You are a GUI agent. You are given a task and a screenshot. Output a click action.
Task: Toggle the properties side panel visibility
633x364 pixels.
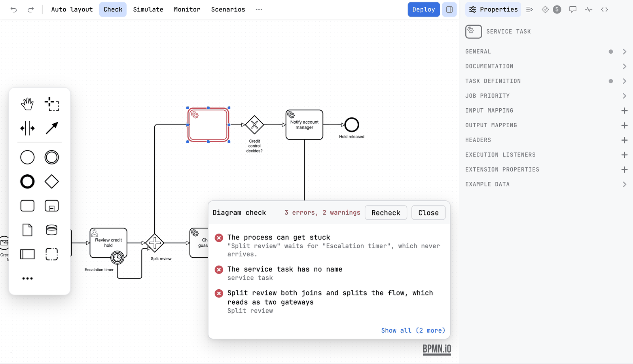(x=449, y=9)
